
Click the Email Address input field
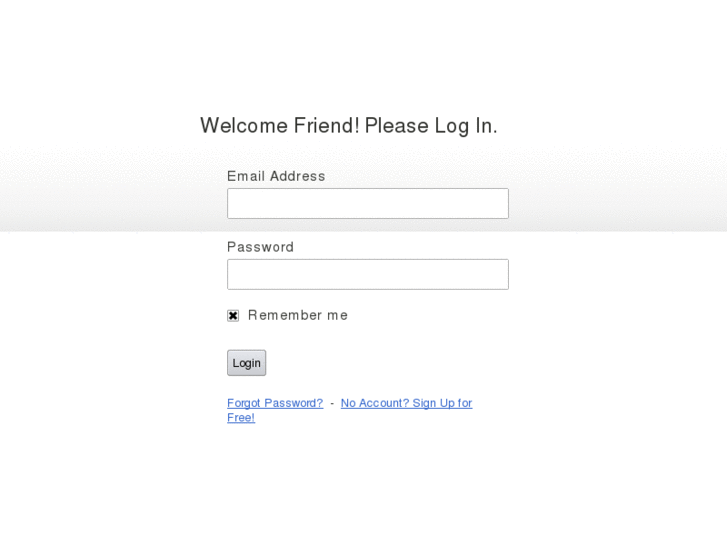pos(367,203)
